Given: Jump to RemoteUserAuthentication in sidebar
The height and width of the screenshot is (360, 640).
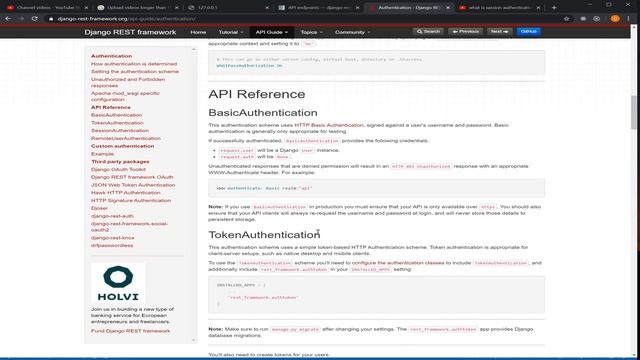Looking at the screenshot, I should coord(126,138).
